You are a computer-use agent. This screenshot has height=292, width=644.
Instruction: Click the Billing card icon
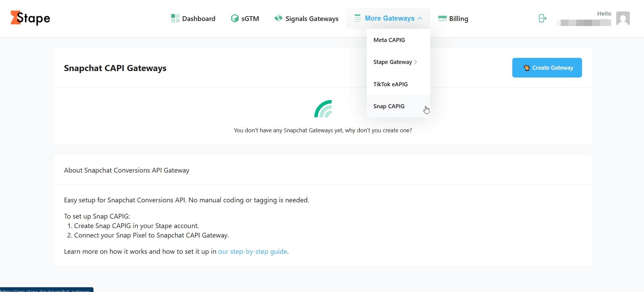coord(442,18)
